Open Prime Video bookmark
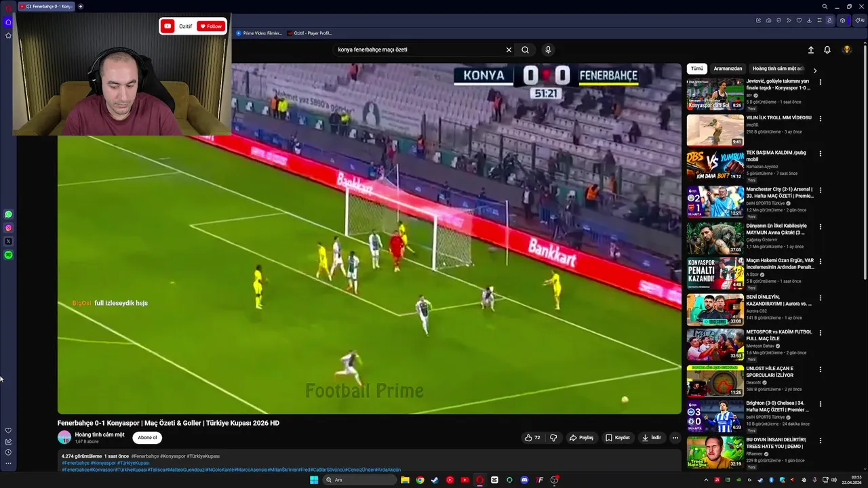Image resolution: width=868 pixels, height=488 pixels. click(259, 33)
